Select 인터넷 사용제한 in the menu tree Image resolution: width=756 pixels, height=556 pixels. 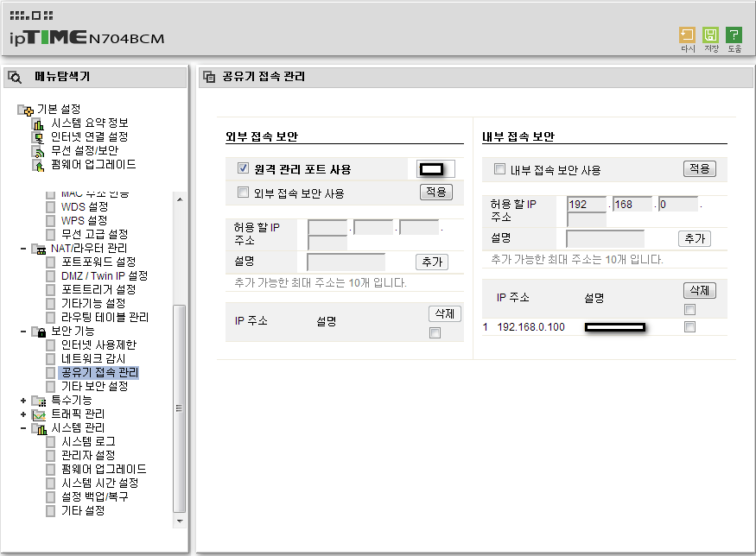(x=98, y=345)
